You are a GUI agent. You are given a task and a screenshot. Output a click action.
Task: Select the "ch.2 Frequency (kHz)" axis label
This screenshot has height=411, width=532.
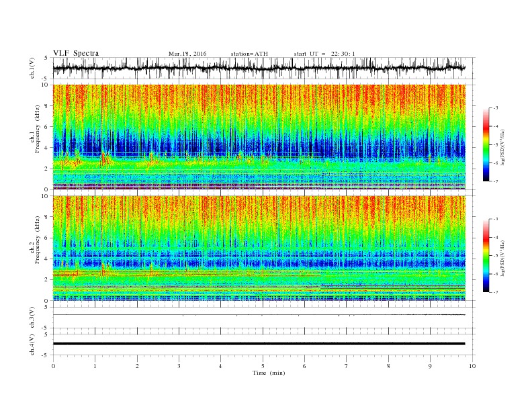pos(35,240)
